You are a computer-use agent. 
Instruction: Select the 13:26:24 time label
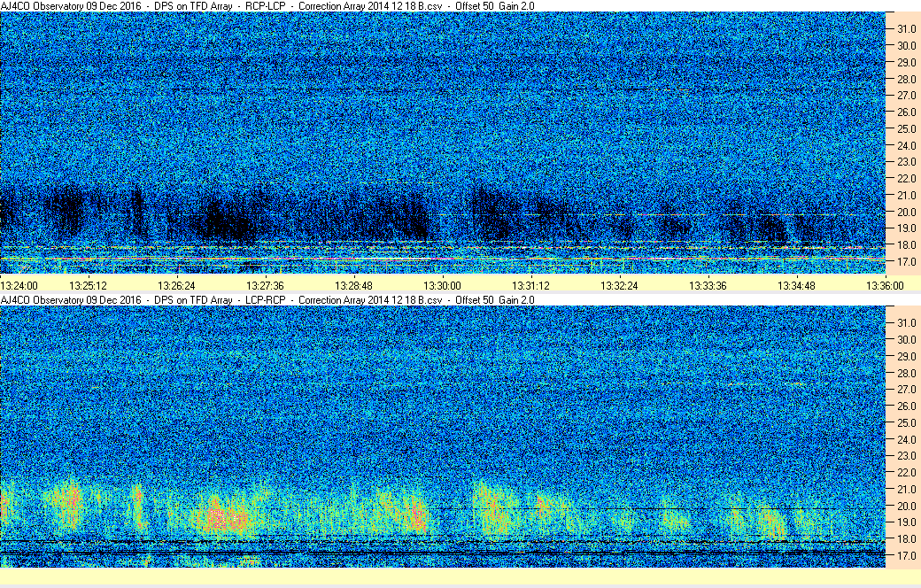tap(176, 285)
